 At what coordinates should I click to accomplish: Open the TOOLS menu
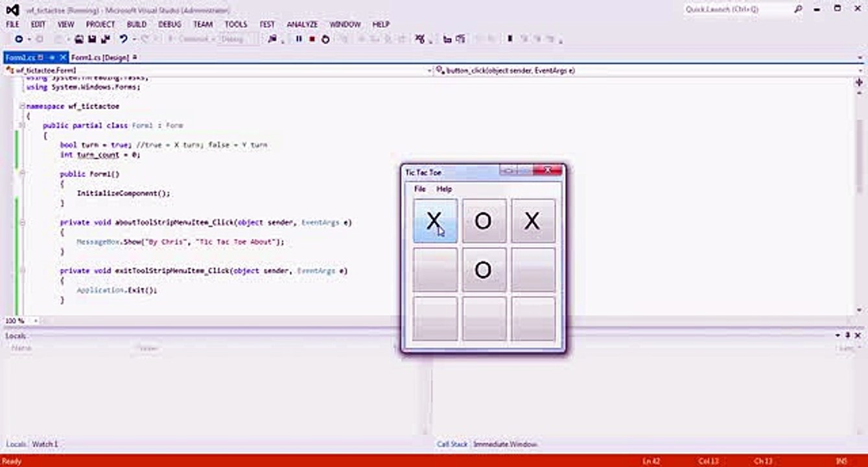point(236,24)
